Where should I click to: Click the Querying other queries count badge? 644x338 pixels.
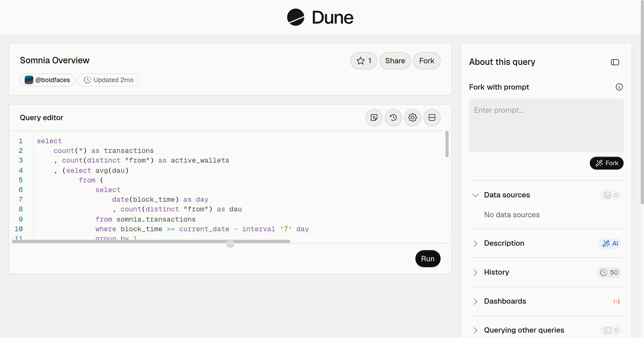[x=611, y=330]
